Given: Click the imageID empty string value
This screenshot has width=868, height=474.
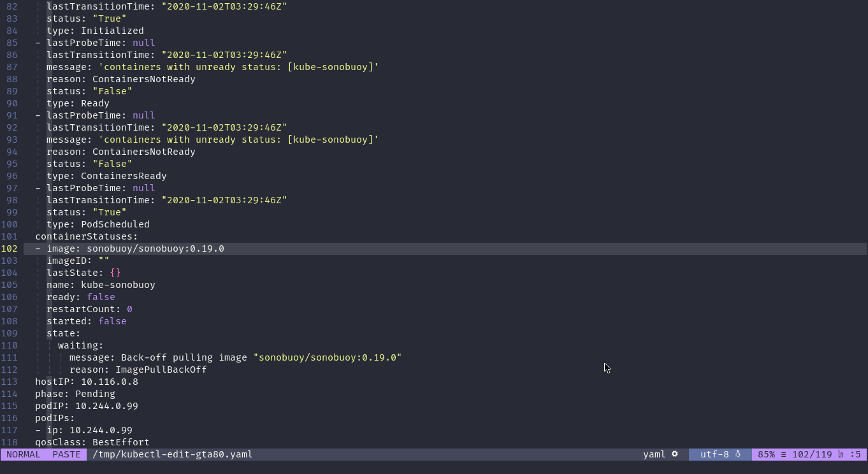Looking at the screenshot, I should (x=104, y=261).
